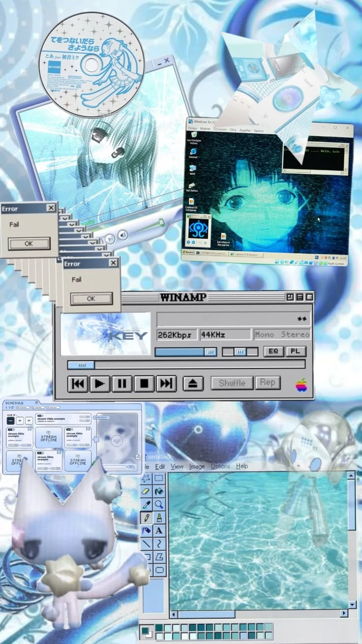362x644 pixels.
Task: Stop playback in Winamp
Action: 144,384
